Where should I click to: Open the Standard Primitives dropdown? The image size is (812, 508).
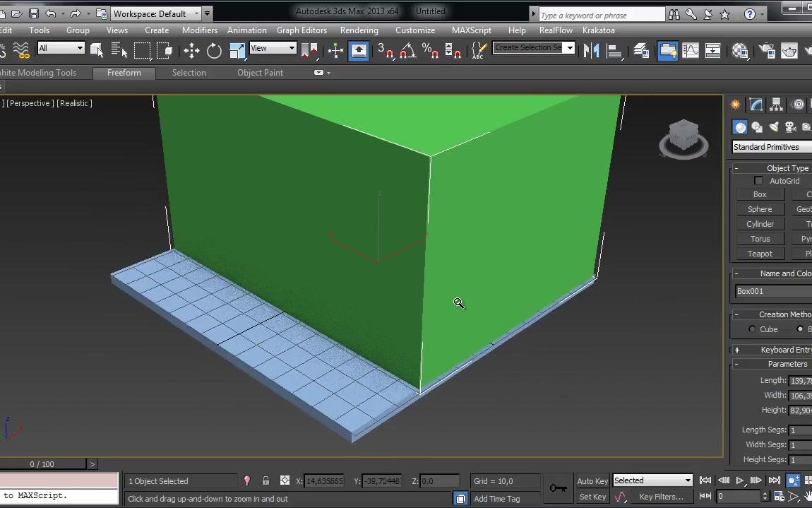click(x=771, y=146)
